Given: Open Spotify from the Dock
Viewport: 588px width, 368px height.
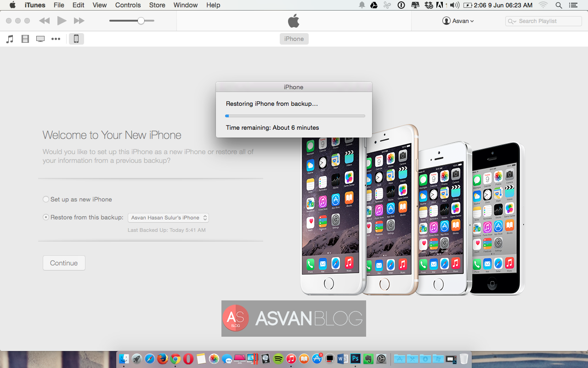Looking at the screenshot, I should pyautogui.click(x=278, y=359).
